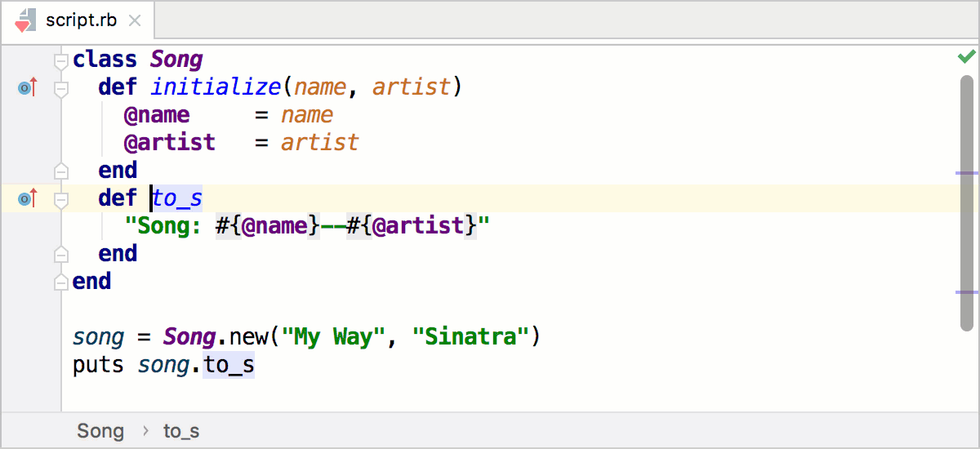Click the highlighted to_s call on last line

coord(229,365)
